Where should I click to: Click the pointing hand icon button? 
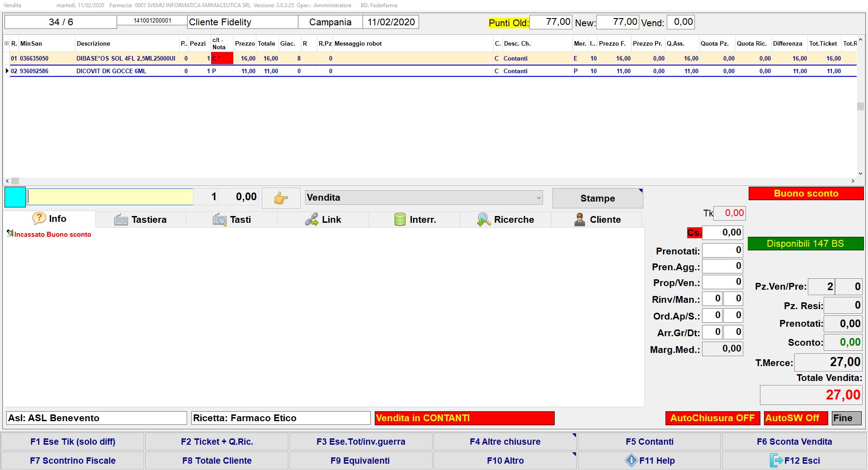281,198
